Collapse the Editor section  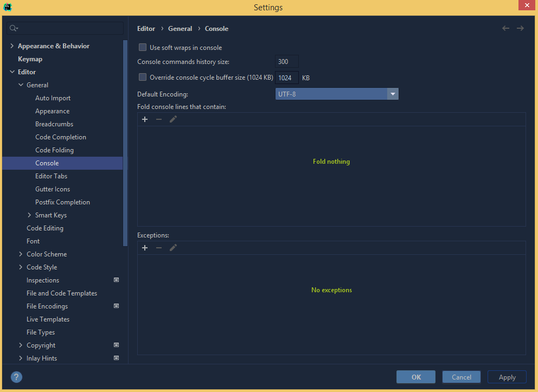[12, 72]
